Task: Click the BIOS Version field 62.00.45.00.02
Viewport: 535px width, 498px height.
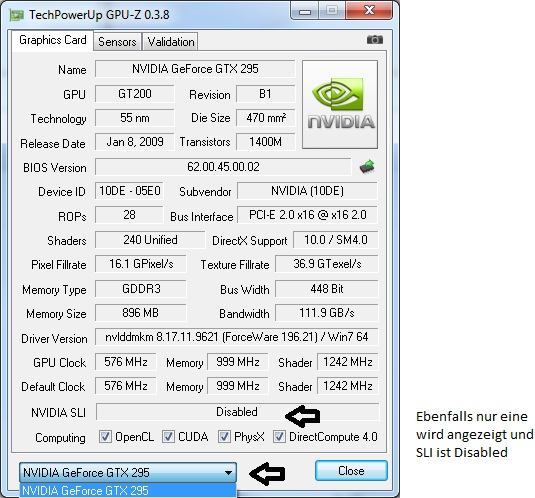Action: click(223, 167)
